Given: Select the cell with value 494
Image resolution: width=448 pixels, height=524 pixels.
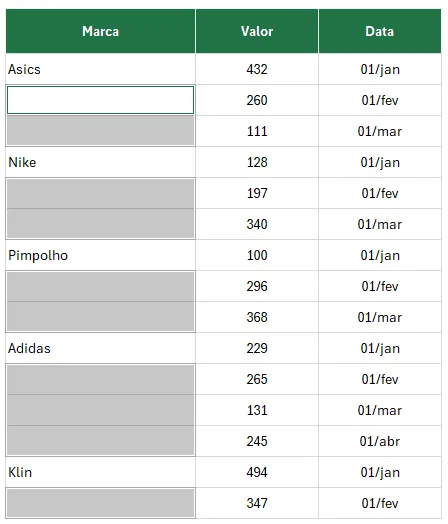Looking at the screenshot, I should coord(257,472).
